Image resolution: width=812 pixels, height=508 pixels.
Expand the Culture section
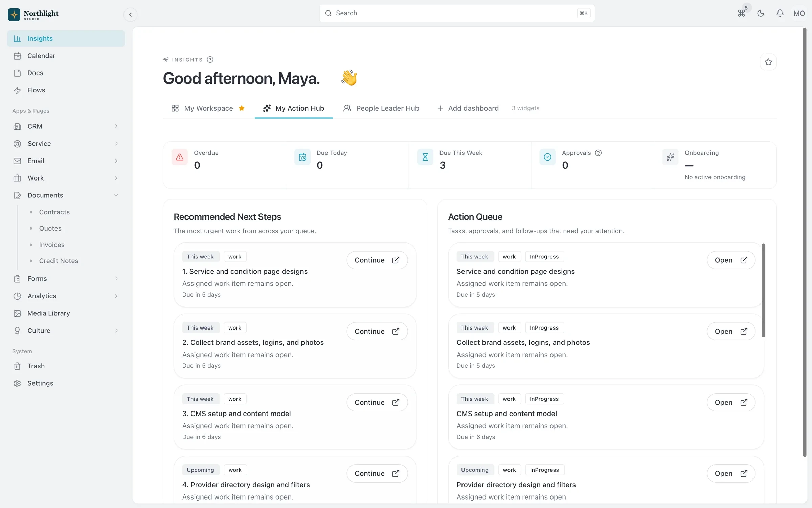point(66,331)
